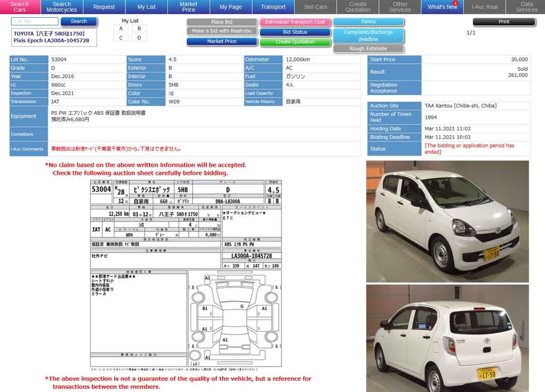Select the Transmission value IAT
The height and width of the screenshot is (392, 545).
click(55, 102)
